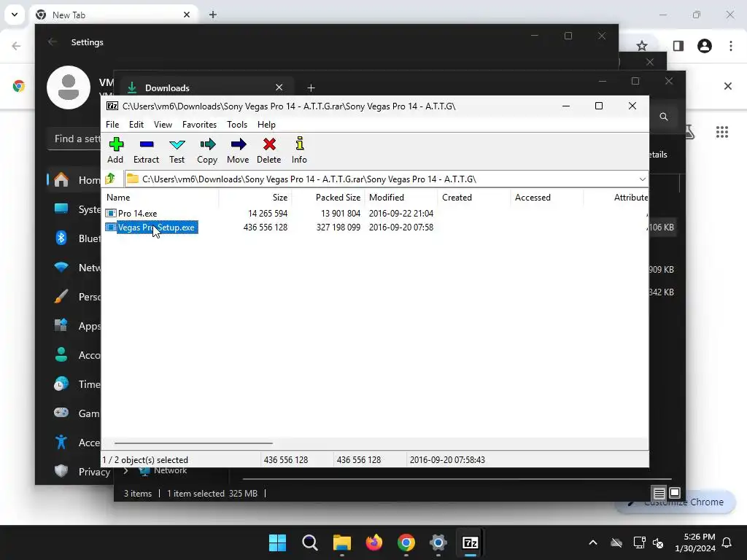The height and width of the screenshot is (560, 747).
Task: Open Firefox from the taskbar
Action: (x=374, y=542)
